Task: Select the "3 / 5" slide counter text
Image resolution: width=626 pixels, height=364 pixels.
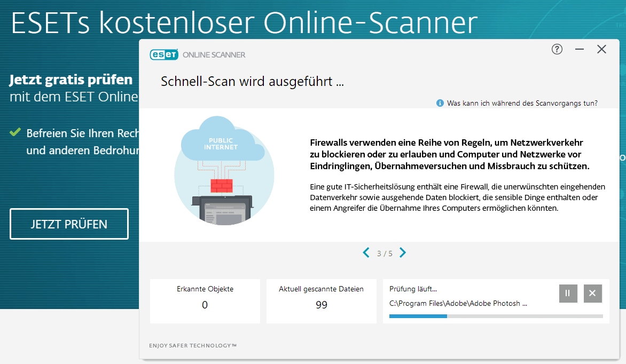Action: [x=385, y=254]
